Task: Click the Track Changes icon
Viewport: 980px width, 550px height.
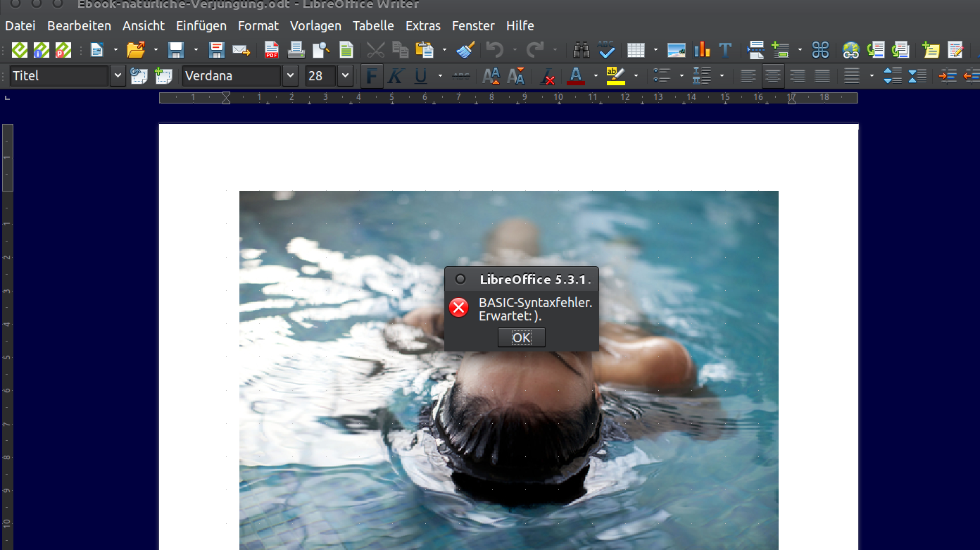Action: (x=955, y=50)
